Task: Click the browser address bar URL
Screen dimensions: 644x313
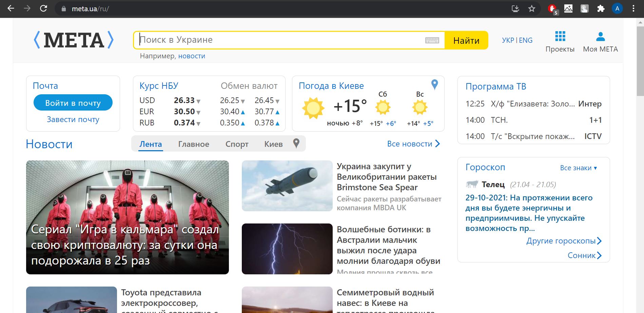Action: 90,9
